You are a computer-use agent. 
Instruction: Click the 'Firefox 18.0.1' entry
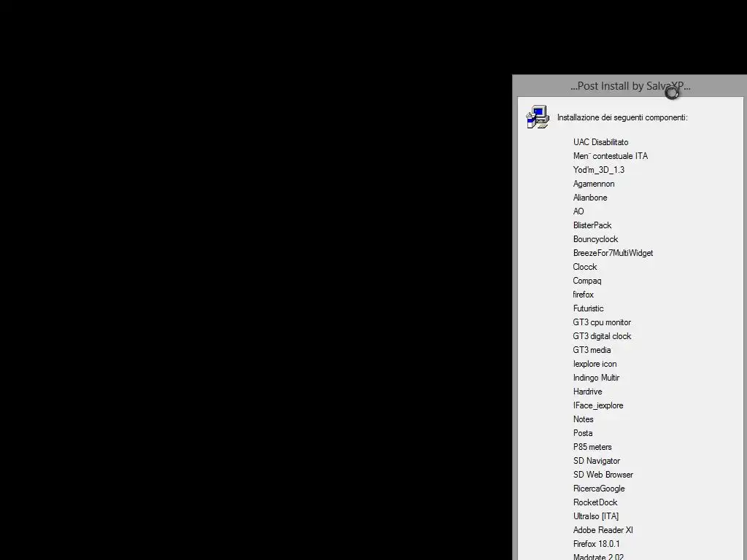597,544
